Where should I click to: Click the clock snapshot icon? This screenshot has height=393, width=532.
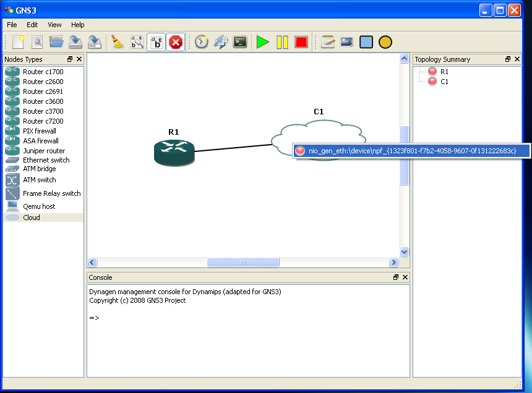(202, 43)
